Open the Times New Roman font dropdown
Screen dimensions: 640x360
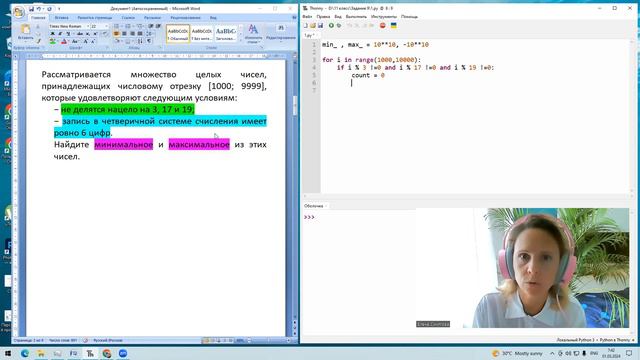pyautogui.click(x=88, y=26)
